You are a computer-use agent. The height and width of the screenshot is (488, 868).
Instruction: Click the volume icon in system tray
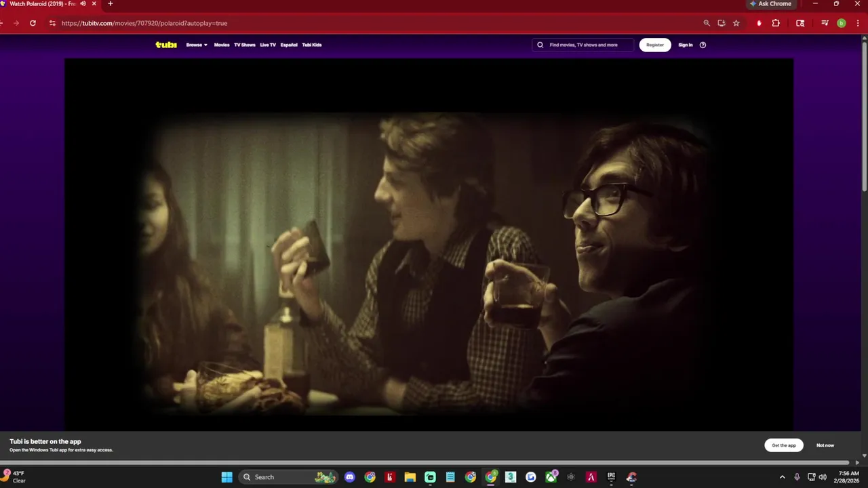(823, 477)
